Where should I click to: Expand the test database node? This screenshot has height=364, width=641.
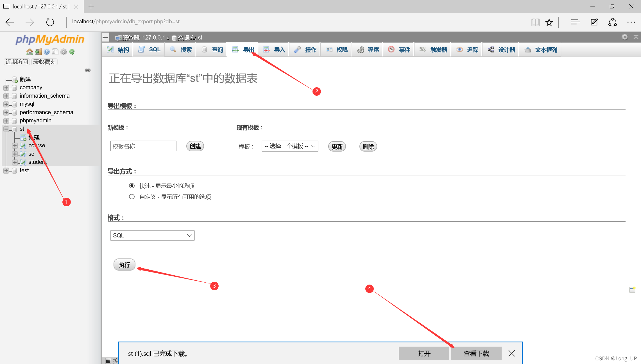point(6,171)
